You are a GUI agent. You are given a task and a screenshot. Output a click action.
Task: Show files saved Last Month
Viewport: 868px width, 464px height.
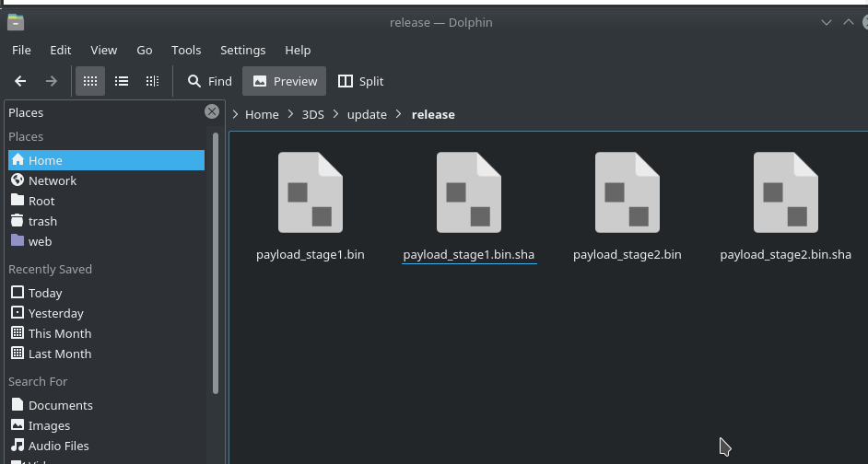106,354
